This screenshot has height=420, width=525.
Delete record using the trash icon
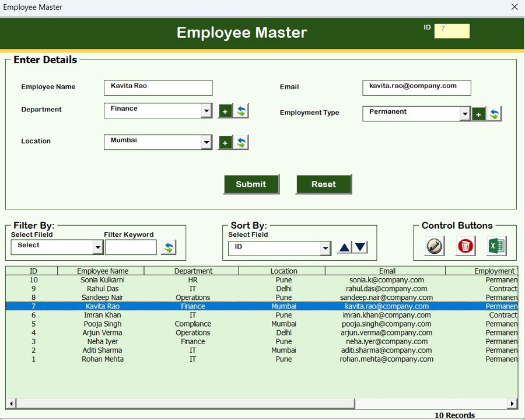(465, 246)
